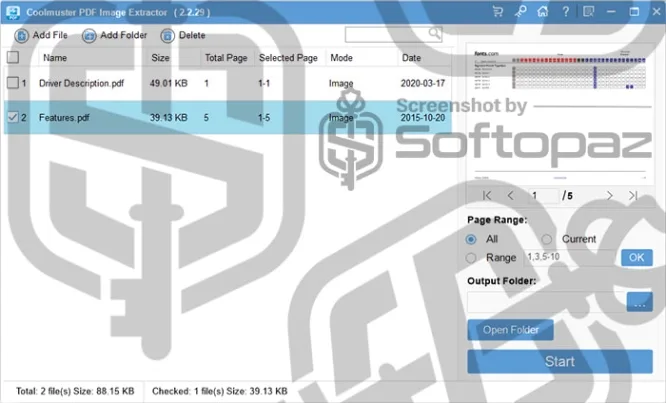Open the help question mark icon
Screen dimensions: 666x403
click(x=565, y=12)
